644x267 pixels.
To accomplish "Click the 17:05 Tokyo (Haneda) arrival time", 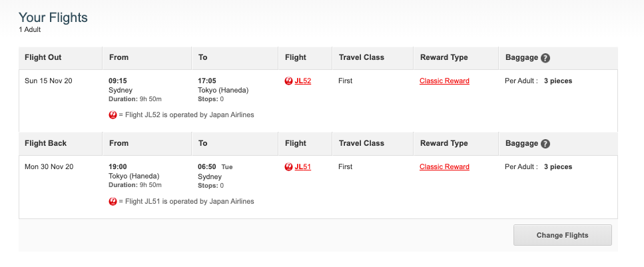I will click(207, 81).
